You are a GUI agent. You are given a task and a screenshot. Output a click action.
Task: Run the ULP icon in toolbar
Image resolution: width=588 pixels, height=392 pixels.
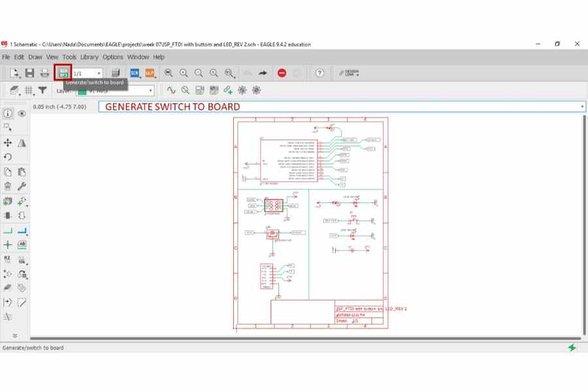tap(150, 73)
